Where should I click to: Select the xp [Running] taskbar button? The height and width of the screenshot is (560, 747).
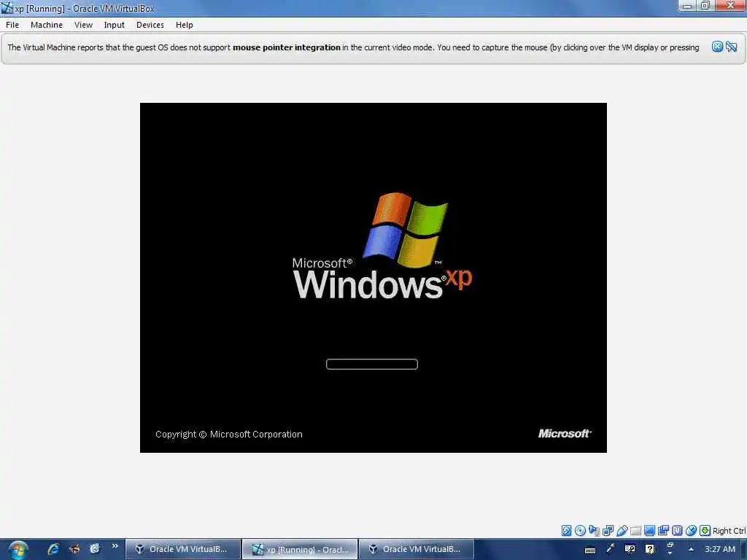[300, 550]
